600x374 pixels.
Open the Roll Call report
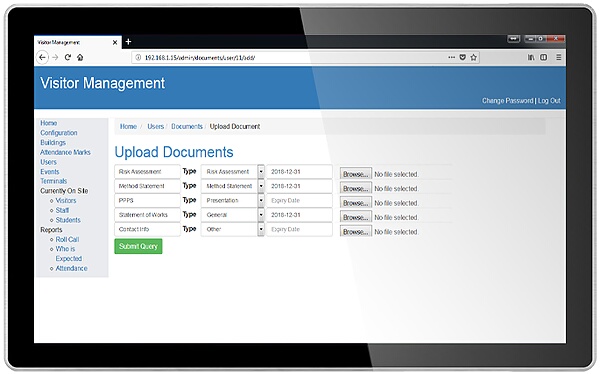pos(67,239)
